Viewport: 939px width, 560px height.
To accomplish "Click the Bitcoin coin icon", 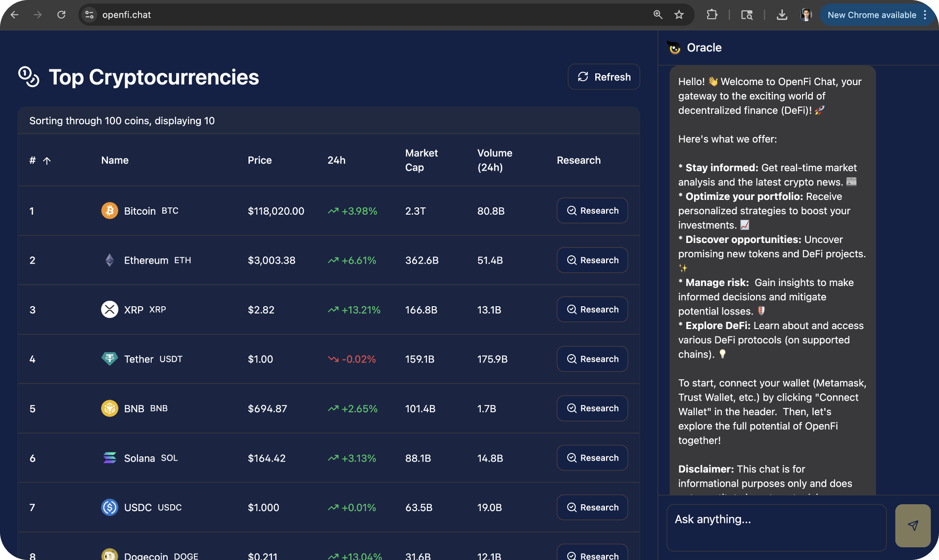I will pos(110,211).
